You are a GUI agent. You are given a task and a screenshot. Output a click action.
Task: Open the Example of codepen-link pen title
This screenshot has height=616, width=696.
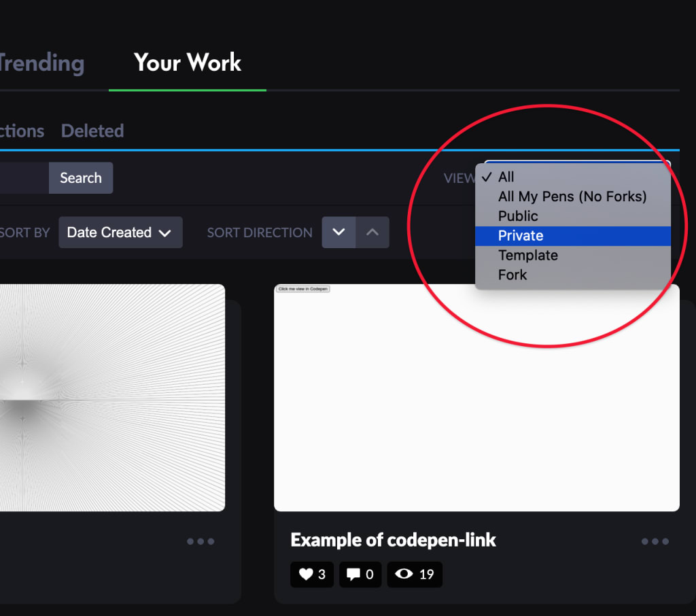click(393, 540)
